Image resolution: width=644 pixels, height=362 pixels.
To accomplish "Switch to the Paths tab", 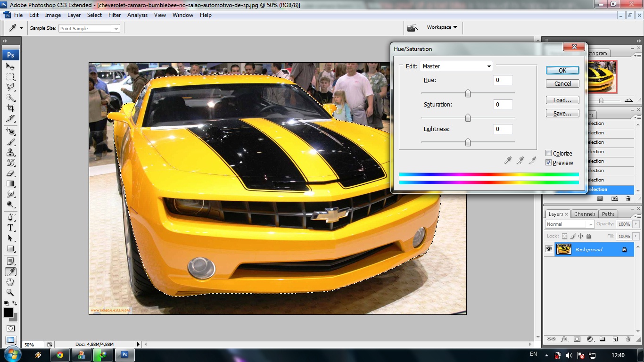I will click(x=608, y=214).
